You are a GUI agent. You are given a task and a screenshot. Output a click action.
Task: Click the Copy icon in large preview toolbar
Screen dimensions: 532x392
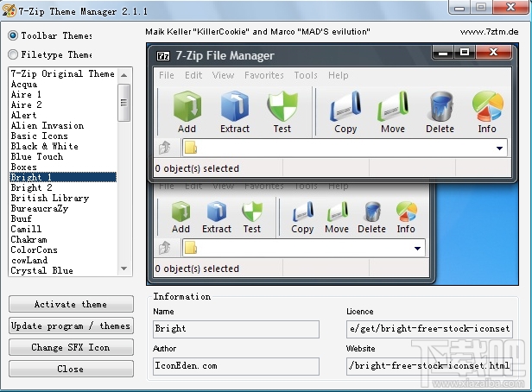345,106
